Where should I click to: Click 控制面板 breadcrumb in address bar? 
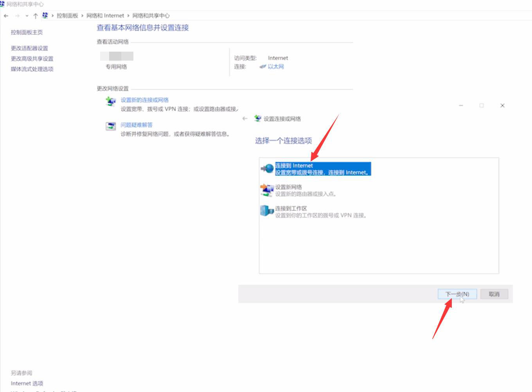pyautogui.click(x=67, y=16)
